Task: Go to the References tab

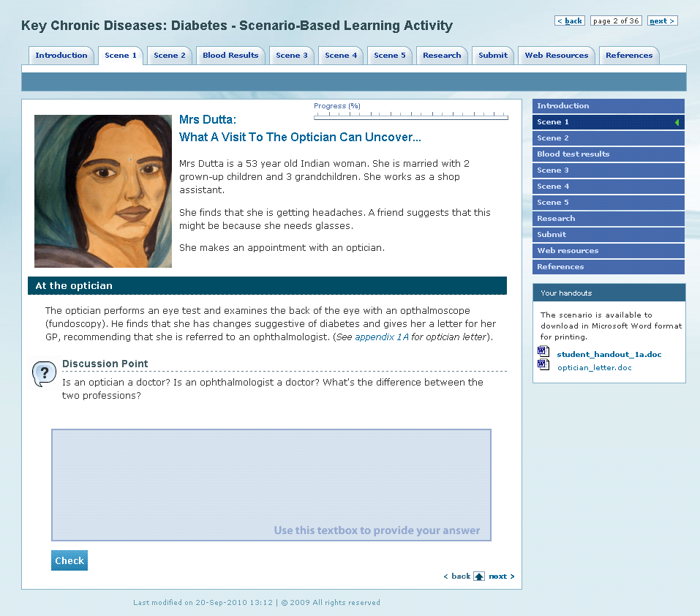Action: click(x=629, y=56)
